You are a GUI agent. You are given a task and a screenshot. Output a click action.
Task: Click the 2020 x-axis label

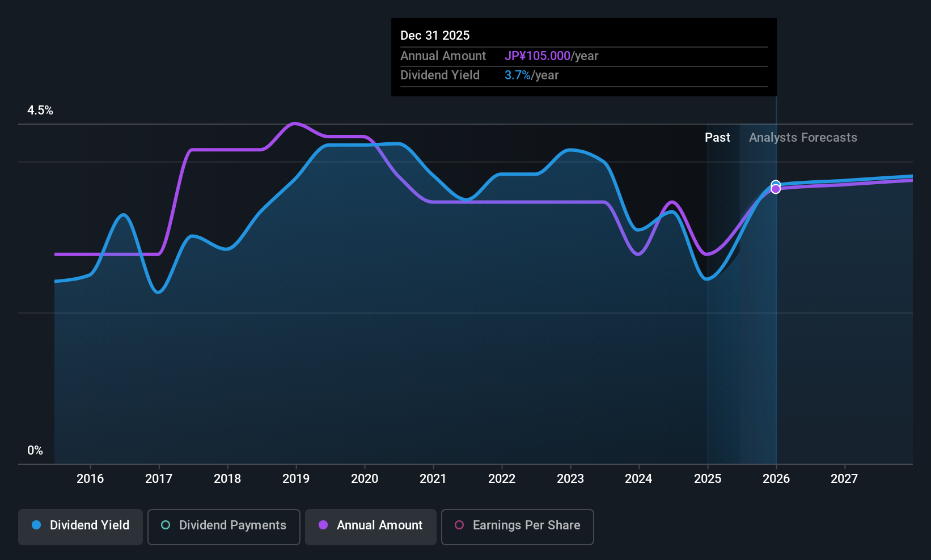coord(365,479)
